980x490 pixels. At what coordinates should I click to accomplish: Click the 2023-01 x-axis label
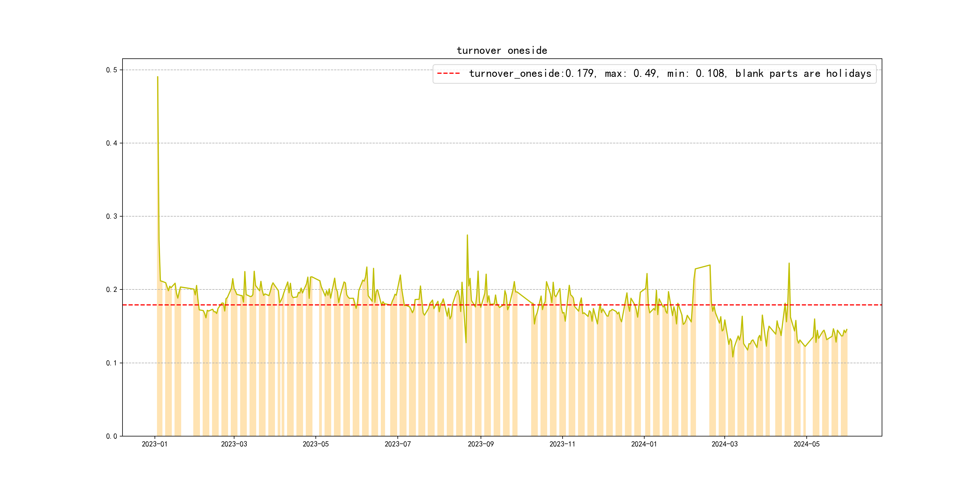155,444
